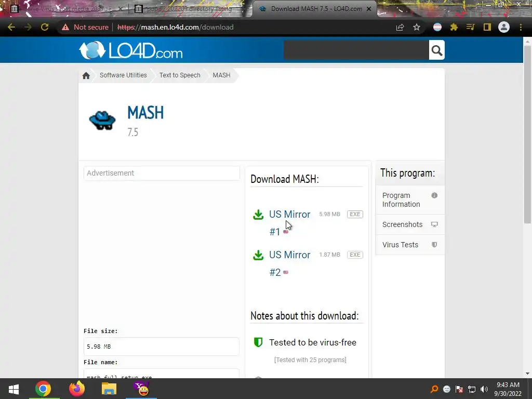Click the Not secure warning icon

click(x=65, y=27)
